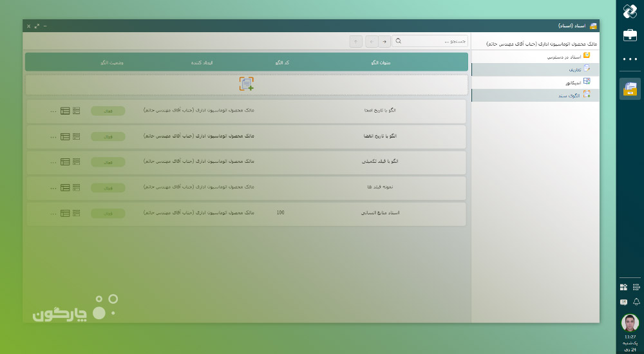The image size is (644, 354).
Task: Click table layout icon in نمونه فیلد ها row
Action: coord(65,188)
